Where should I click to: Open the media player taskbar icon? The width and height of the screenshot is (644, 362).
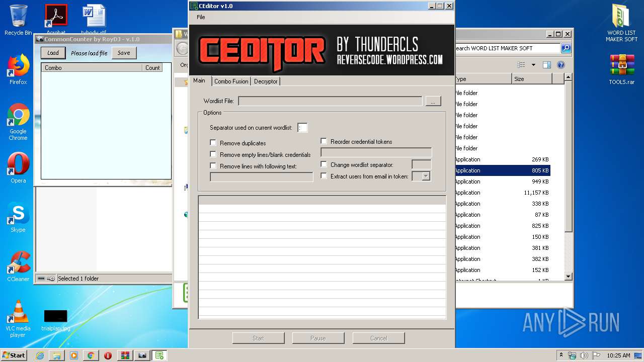click(x=74, y=355)
